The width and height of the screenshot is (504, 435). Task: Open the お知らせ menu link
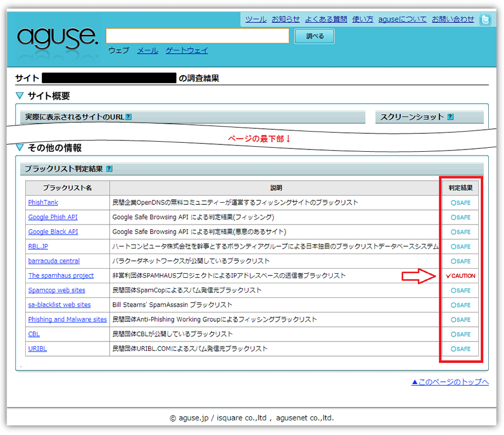[286, 19]
